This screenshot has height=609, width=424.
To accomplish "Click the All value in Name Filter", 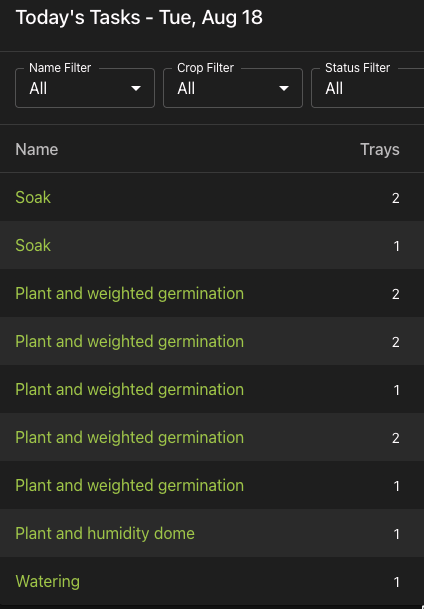I will click(38, 89).
